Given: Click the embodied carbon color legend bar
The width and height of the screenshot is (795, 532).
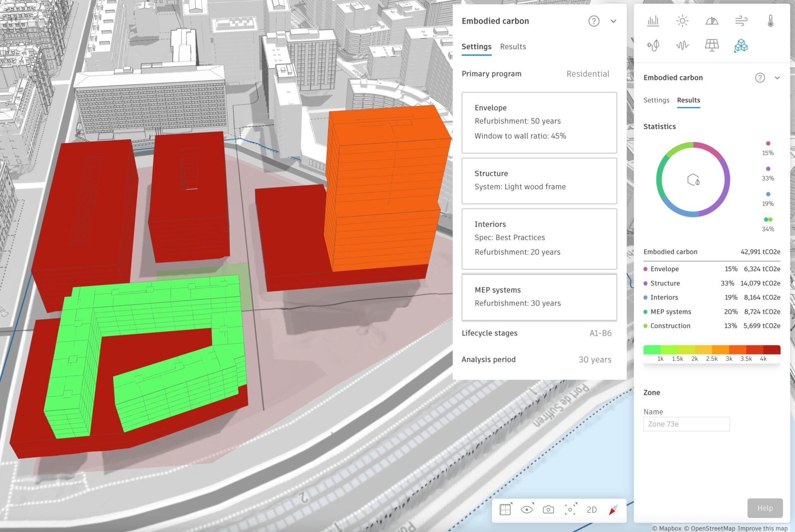Looking at the screenshot, I should pyautogui.click(x=711, y=349).
